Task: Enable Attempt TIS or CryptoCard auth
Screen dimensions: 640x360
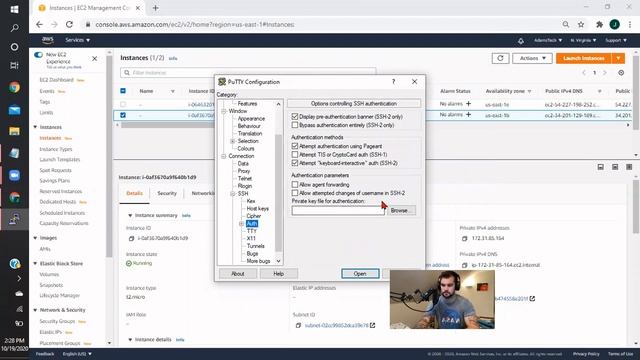Action: point(295,154)
